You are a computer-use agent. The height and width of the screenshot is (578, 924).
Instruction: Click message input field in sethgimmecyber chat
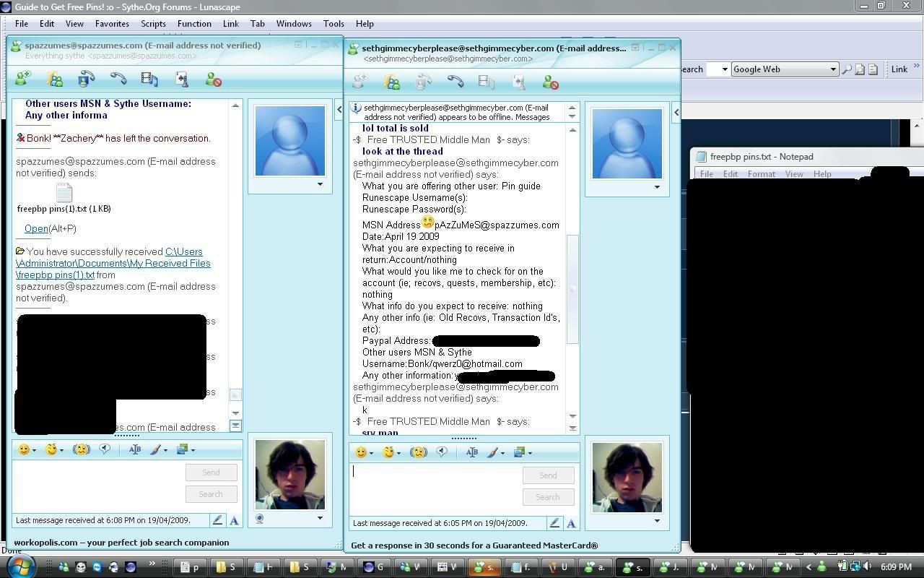pos(435,489)
